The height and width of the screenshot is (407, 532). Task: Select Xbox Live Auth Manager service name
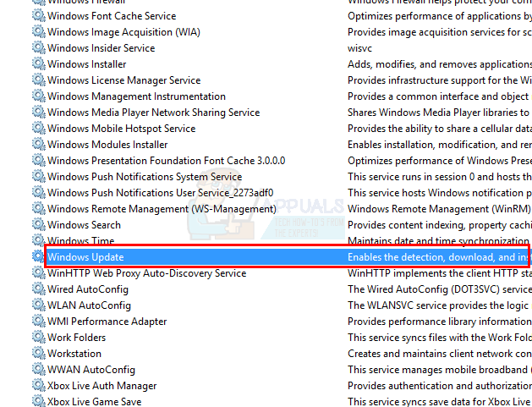pos(102,386)
